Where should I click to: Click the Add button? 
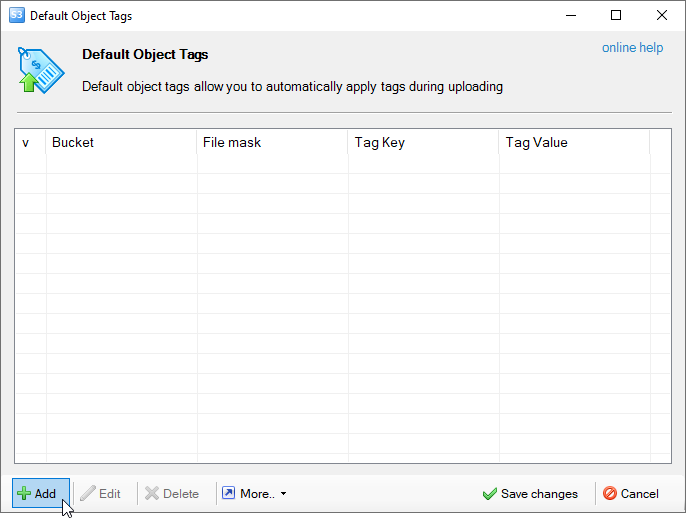point(41,493)
